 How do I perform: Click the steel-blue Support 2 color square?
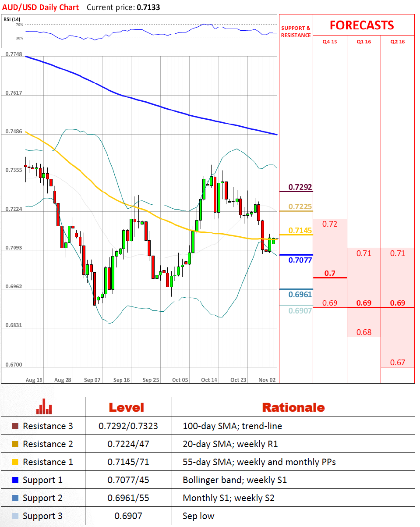(x=16, y=498)
